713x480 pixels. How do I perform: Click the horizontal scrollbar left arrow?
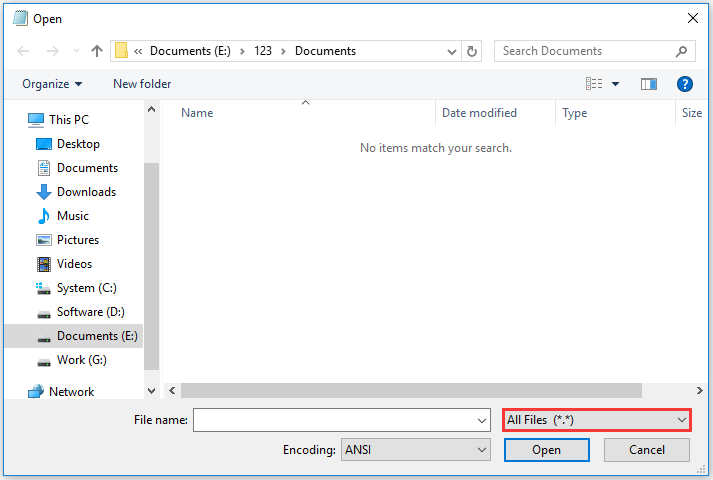point(172,390)
